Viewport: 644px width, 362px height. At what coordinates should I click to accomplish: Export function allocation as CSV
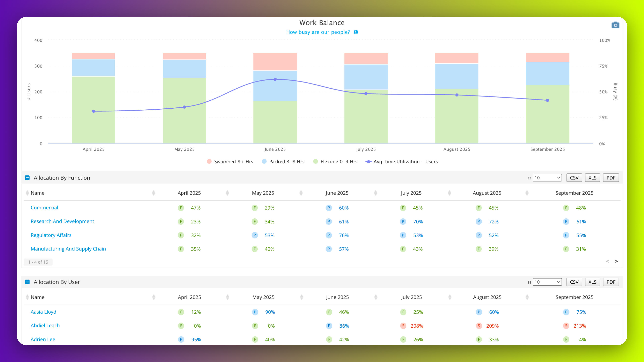click(x=574, y=178)
